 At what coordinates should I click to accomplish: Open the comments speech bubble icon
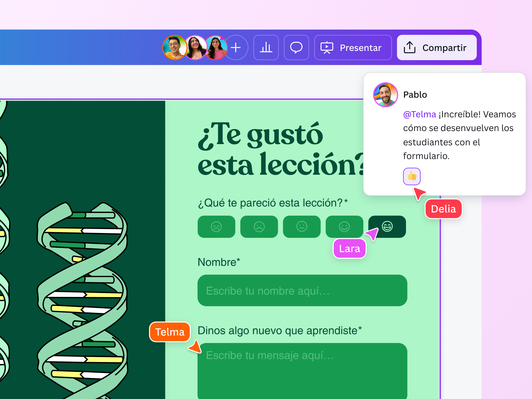[x=296, y=48]
